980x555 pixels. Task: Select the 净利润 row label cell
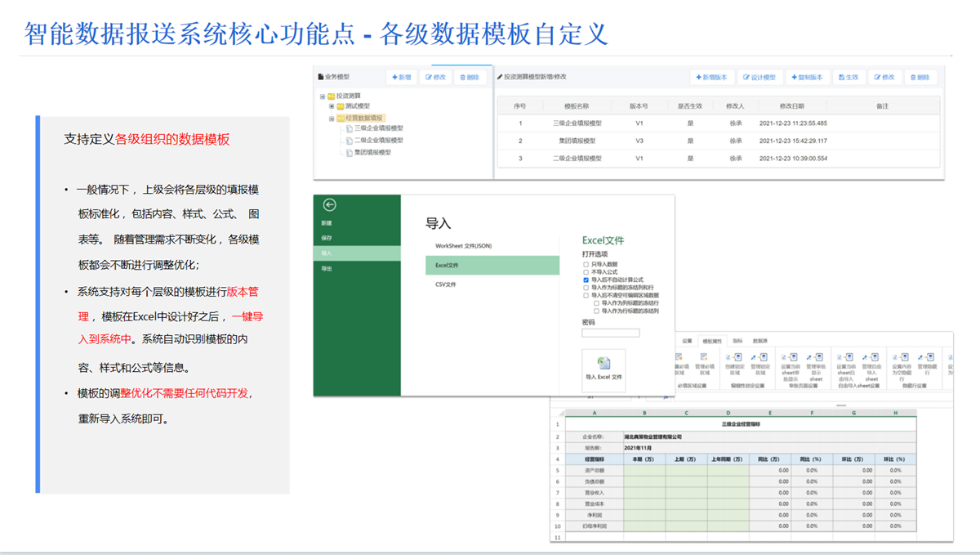click(595, 515)
